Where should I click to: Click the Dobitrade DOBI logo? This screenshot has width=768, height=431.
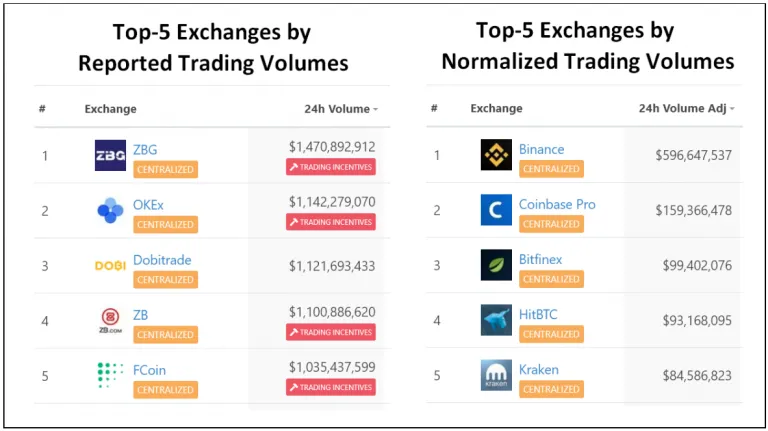[x=110, y=266]
